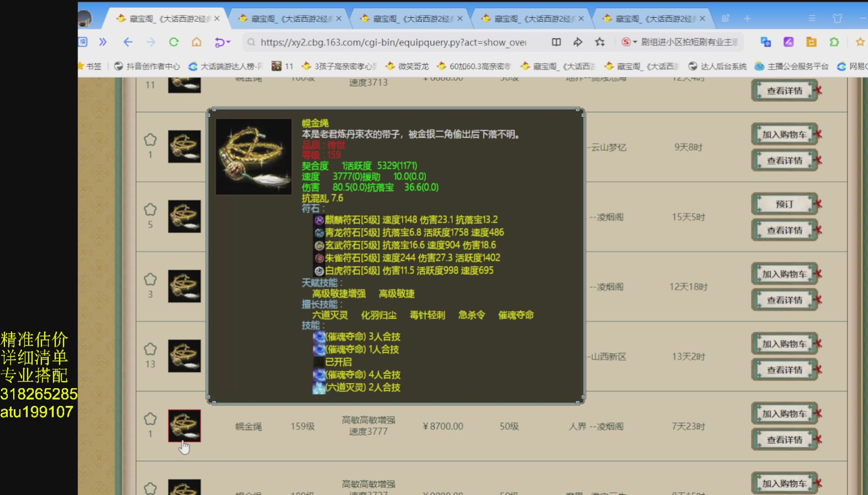The image size is (868, 495).
Task: Add the 9天8时 listing to the cart
Action: [784, 135]
